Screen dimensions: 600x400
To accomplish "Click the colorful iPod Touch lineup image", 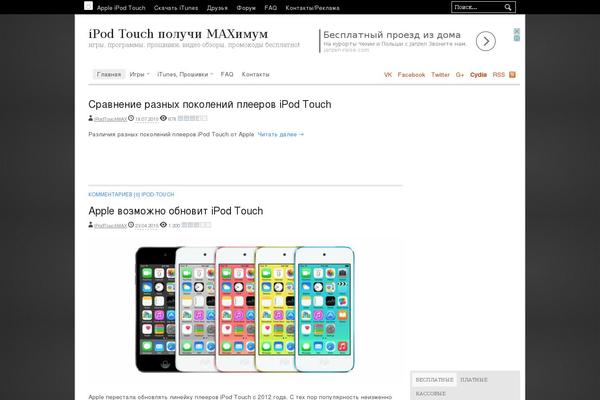I will [245, 309].
